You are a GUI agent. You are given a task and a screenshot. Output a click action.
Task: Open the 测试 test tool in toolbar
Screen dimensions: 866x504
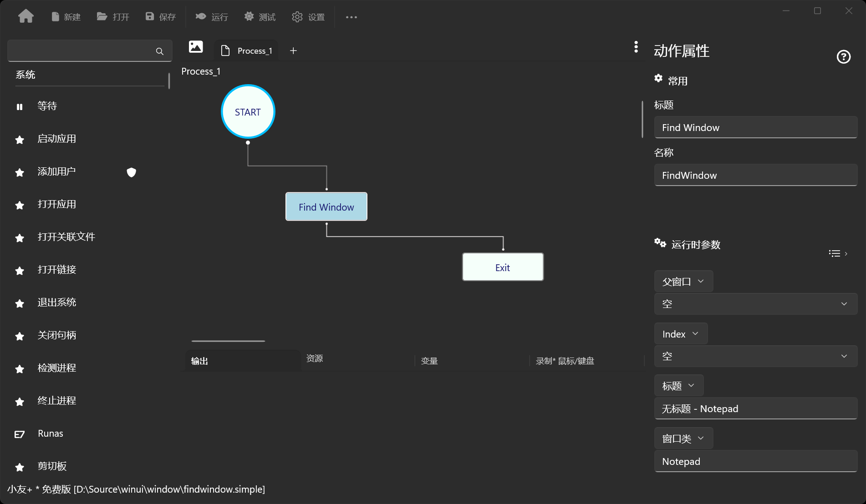(249, 16)
